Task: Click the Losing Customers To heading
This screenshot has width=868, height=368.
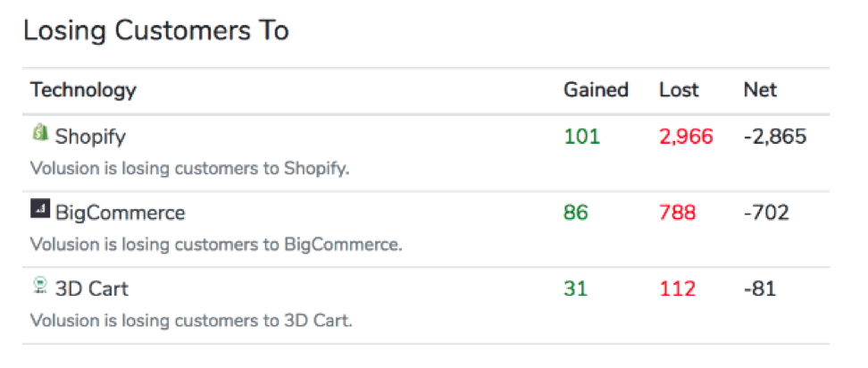Action: coord(156,31)
